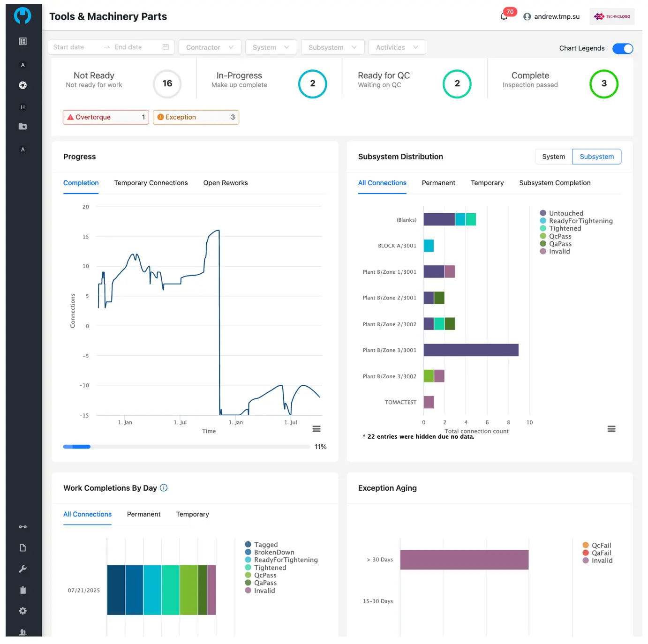648x644 pixels.
Task: Click the Overtorque alert button
Action: coord(105,117)
